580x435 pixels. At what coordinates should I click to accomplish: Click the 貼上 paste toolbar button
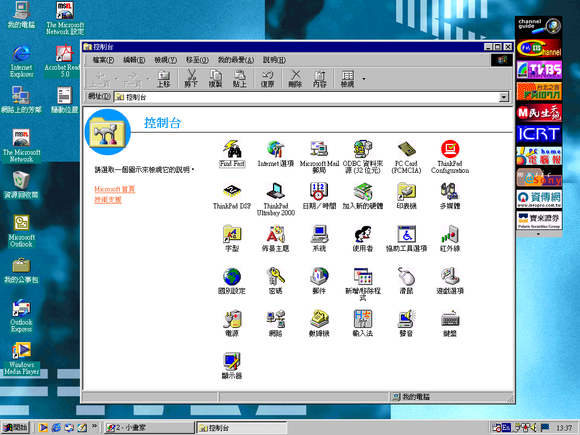[240, 79]
